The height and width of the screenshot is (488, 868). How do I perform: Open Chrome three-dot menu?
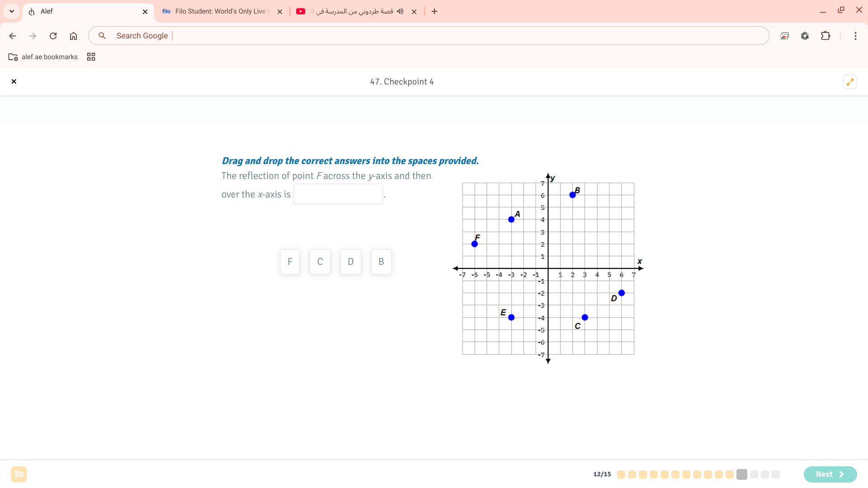coord(855,36)
